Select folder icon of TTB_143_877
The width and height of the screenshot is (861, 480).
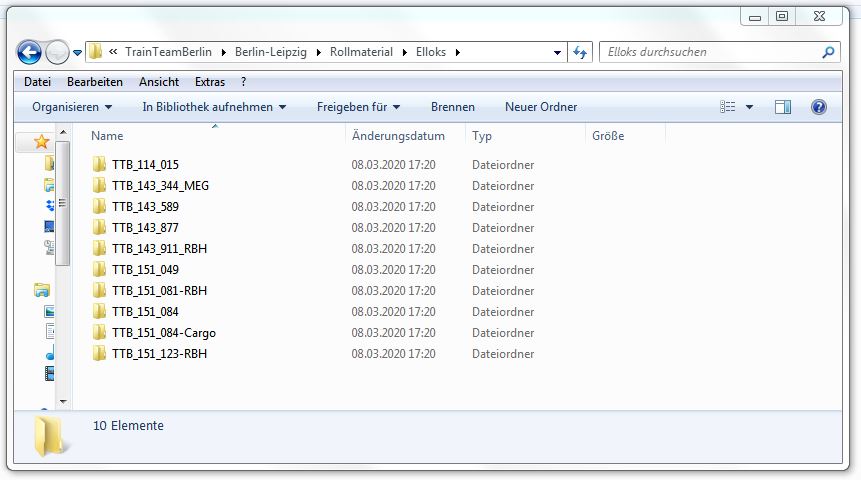tap(99, 227)
